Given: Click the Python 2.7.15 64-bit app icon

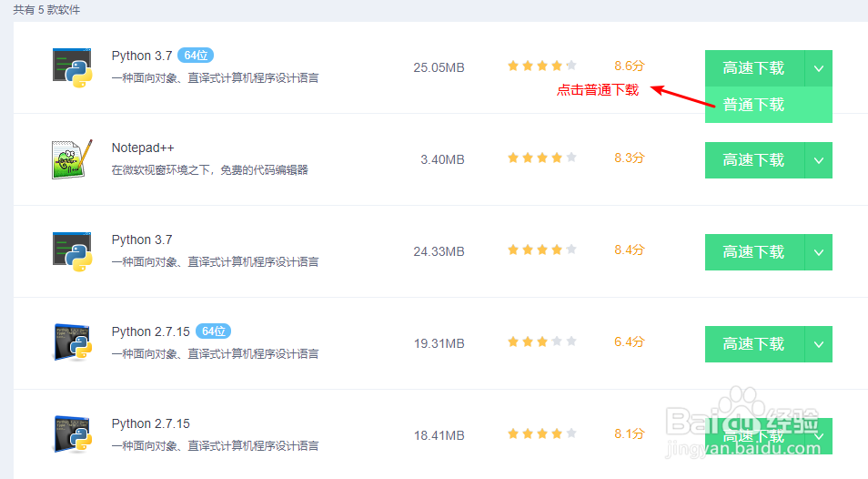Looking at the screenshot, I should (x=73, y=343).
